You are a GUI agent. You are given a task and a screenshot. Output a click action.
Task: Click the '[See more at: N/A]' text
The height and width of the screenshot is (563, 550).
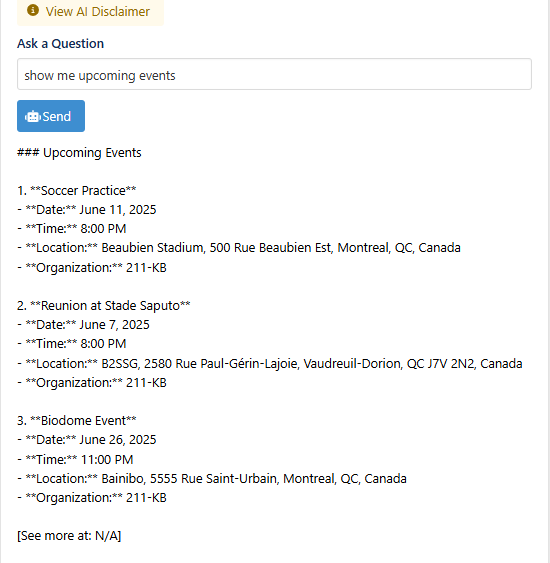pyautogui.click(x=69, y=536)
